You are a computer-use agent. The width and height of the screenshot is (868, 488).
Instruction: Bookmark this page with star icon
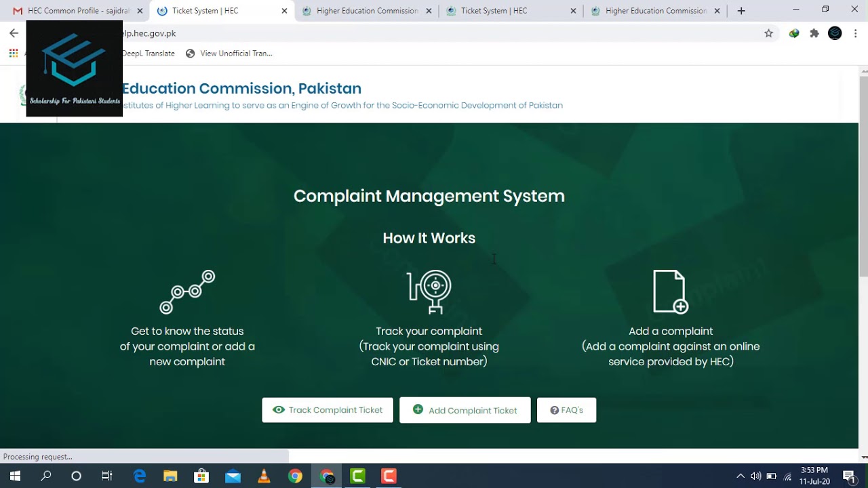[x=768, y=33]
